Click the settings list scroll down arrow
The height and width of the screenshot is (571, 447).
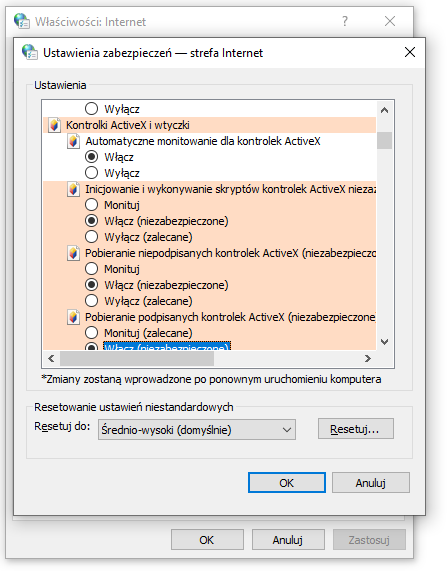click(384, 342)
